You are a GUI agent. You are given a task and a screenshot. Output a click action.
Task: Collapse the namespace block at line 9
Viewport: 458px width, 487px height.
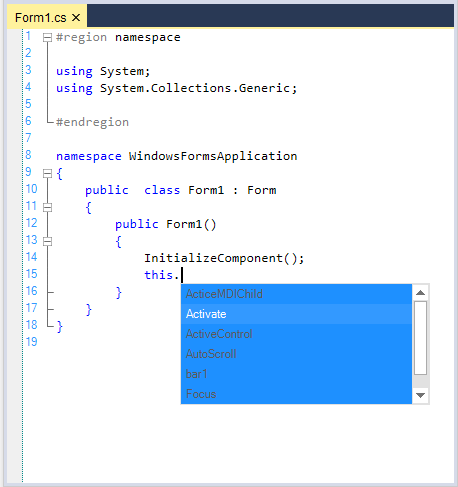(47, 173)
